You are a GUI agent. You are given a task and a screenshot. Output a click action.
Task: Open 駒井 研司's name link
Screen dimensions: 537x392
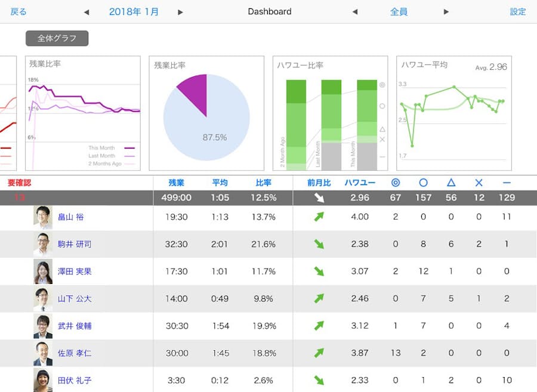[75, 245]
